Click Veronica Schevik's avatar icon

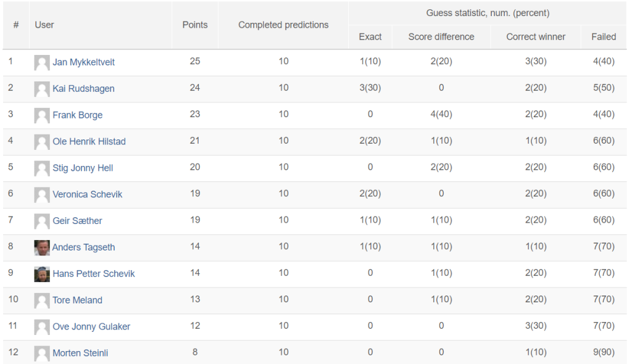tap(42, 195)
